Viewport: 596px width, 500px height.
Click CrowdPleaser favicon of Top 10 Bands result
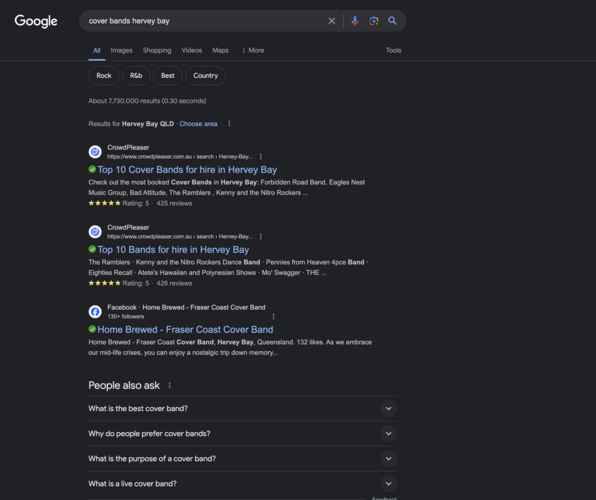pyautogui.click(x=95, y=232)
